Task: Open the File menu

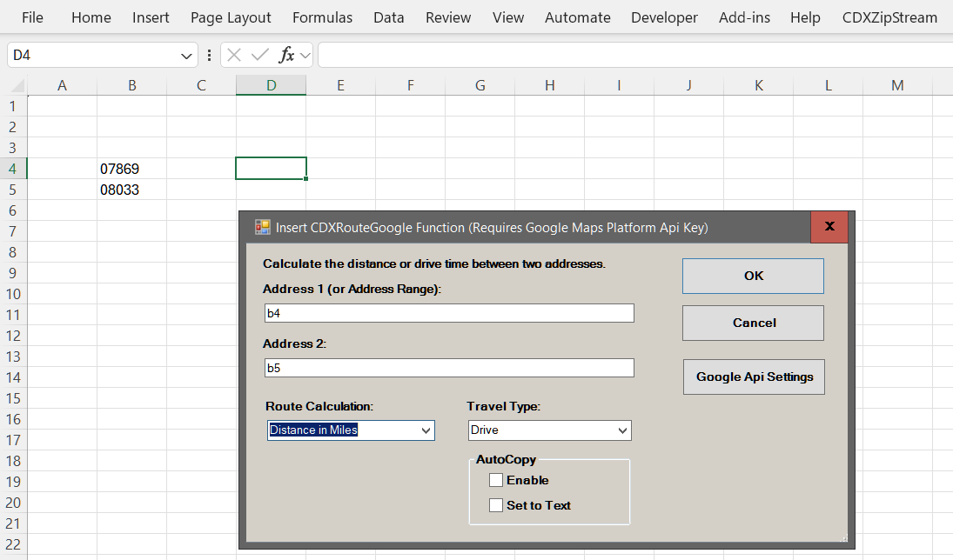Action: [32, 17]
